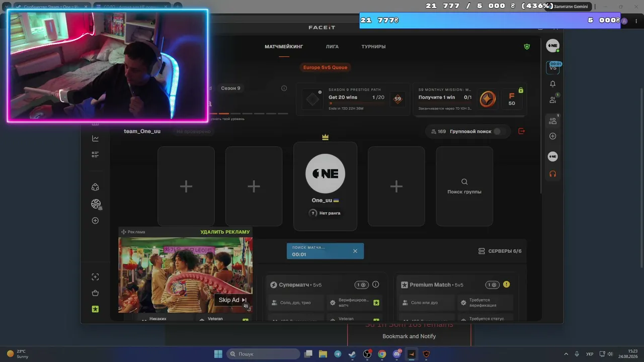644x362 pixels.
Task: Click the Get 20 wins prestige progress bar
Action: (357, 103)
